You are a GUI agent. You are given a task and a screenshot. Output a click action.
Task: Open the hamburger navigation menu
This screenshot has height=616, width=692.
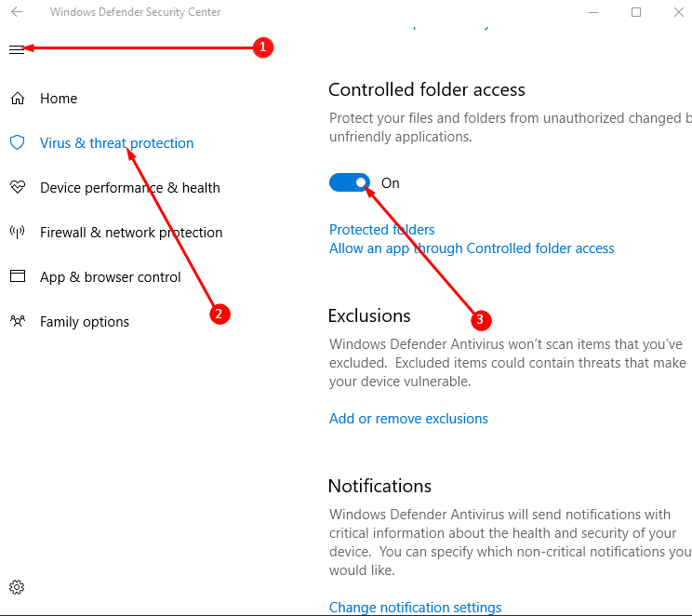(x=17, y=49)
